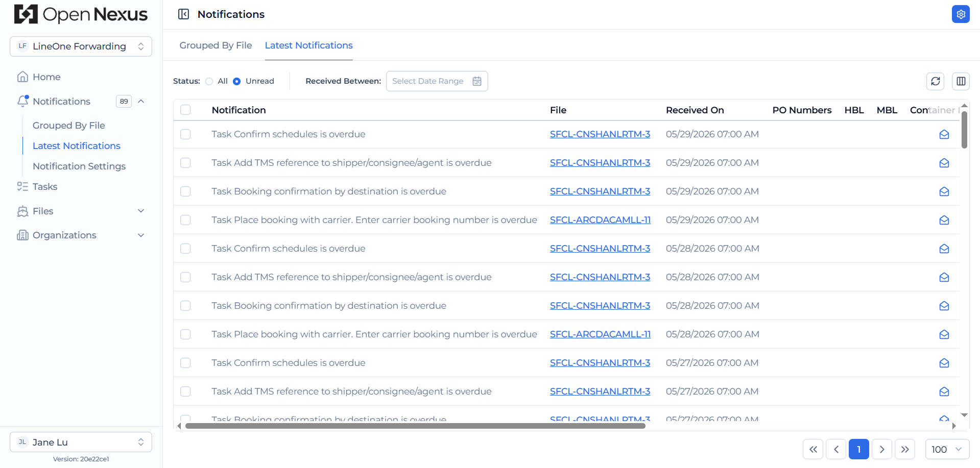Click the 89 notifications count badge
This screenshot has height=468, width=980.
click(124, 101)
